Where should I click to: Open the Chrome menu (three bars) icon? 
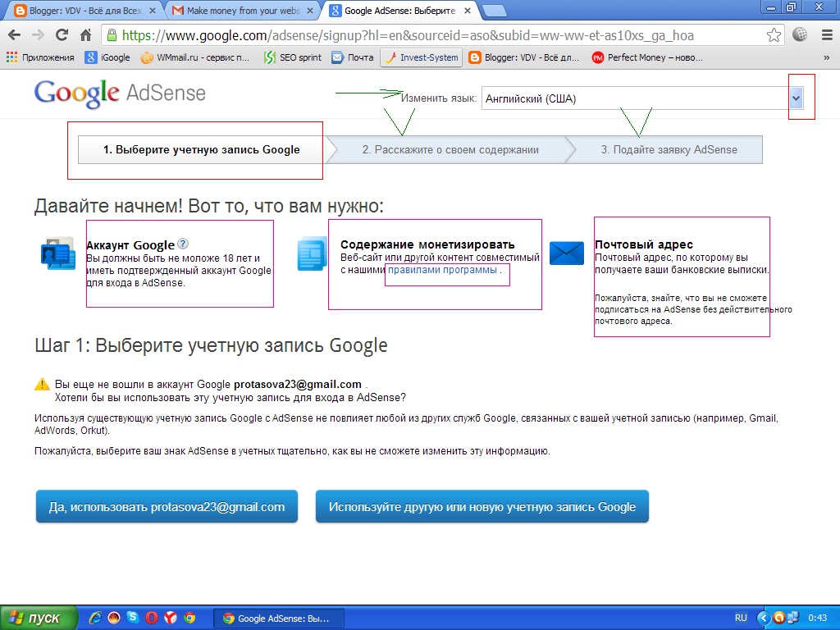pyautogui.click(x=827, y=35)
